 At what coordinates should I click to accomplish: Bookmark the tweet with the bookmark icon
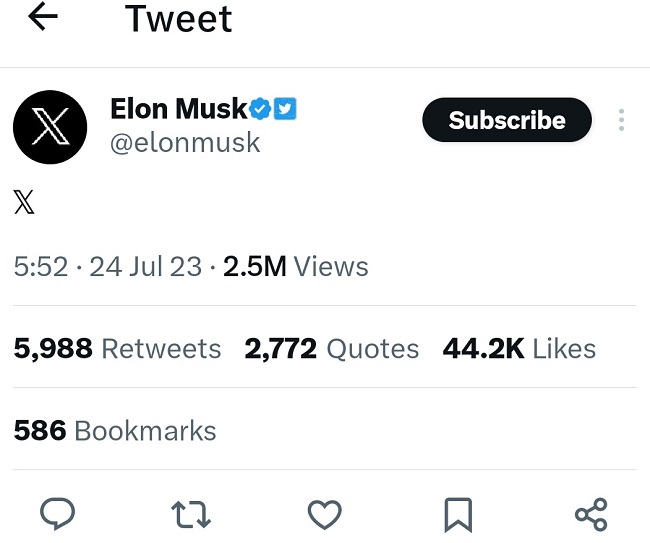[458, 515]
